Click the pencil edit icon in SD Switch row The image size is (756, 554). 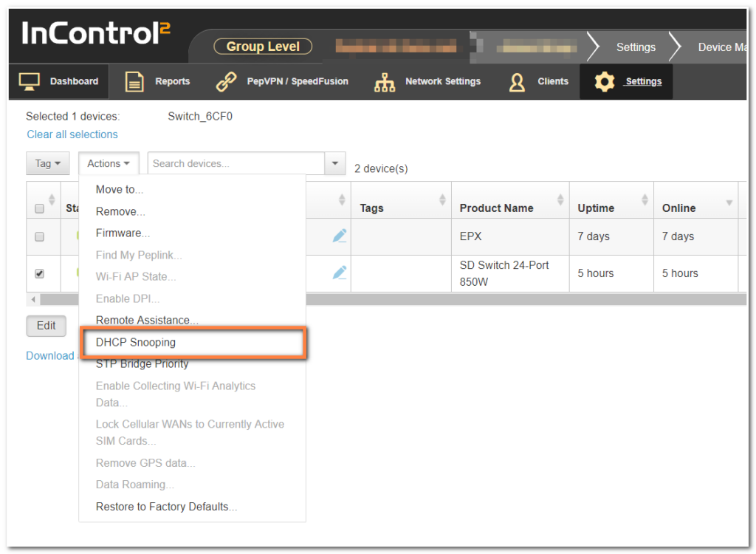[340, 273]
